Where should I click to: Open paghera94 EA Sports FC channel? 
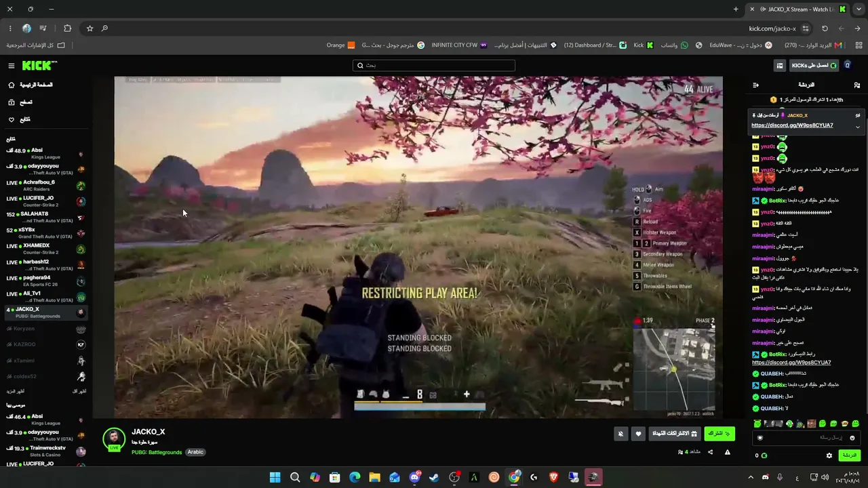pyautogui.click(x=45, y=281)
